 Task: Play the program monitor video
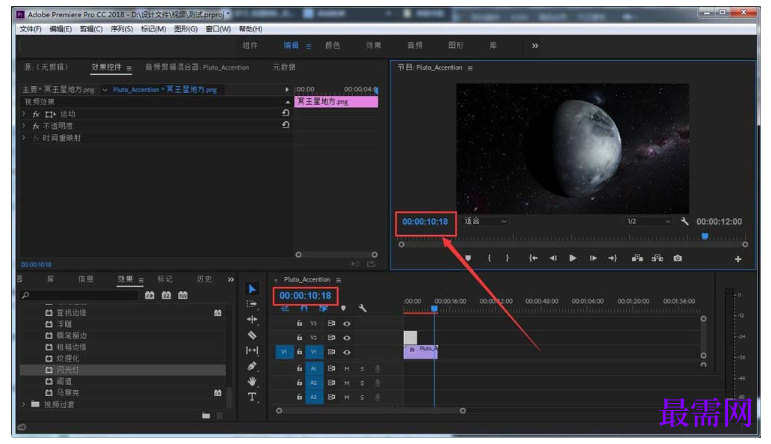point(572,258)
